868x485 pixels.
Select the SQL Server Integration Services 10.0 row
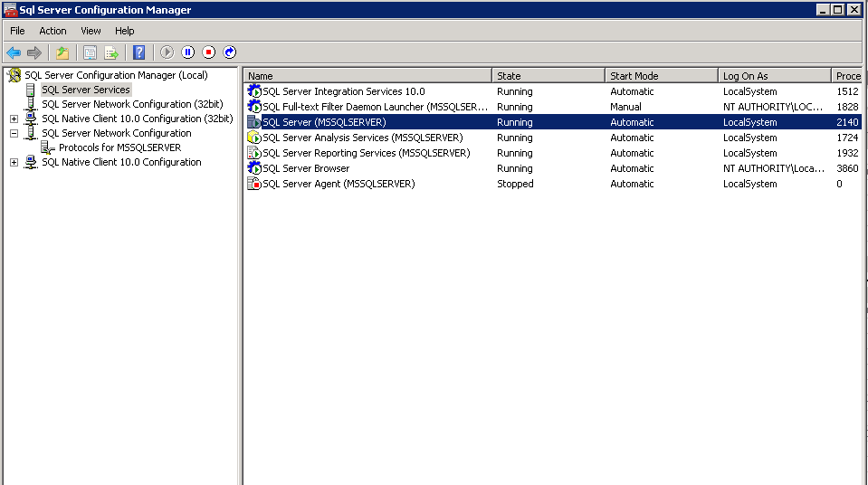tap(552, 91)
